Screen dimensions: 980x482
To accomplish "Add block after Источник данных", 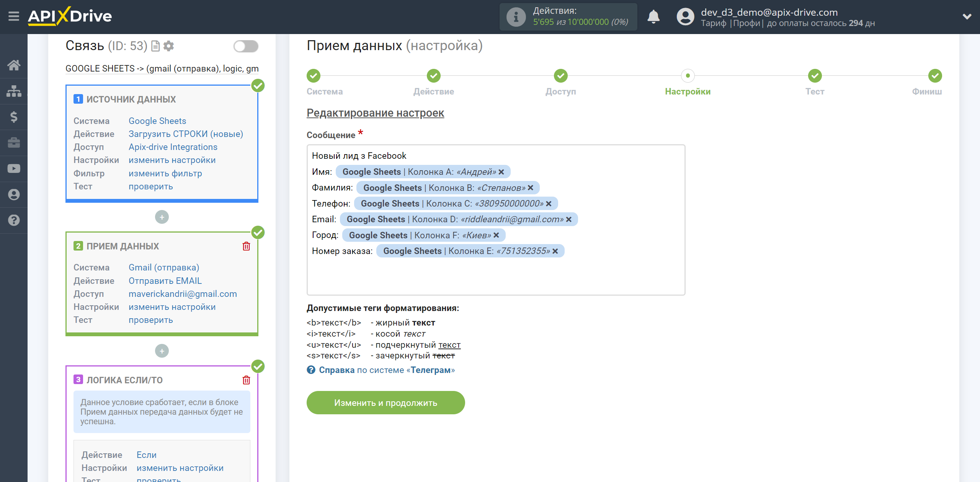I will pos(162,217).
